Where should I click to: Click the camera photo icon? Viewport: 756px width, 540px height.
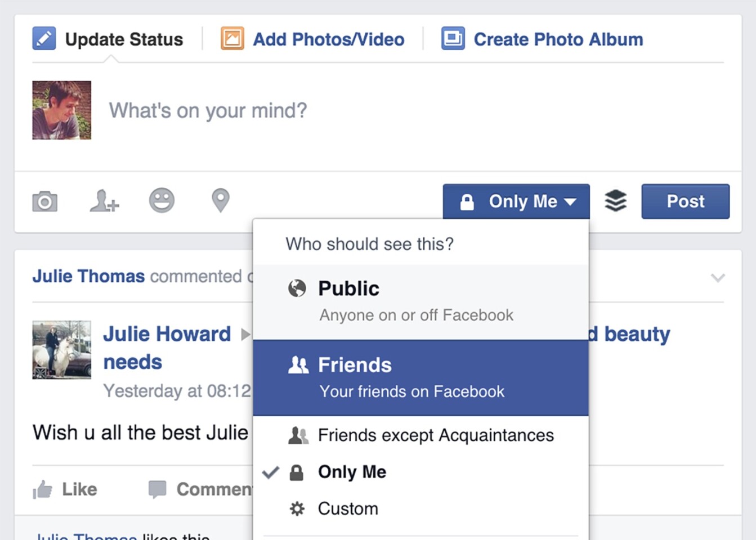(x=45, y=201)
